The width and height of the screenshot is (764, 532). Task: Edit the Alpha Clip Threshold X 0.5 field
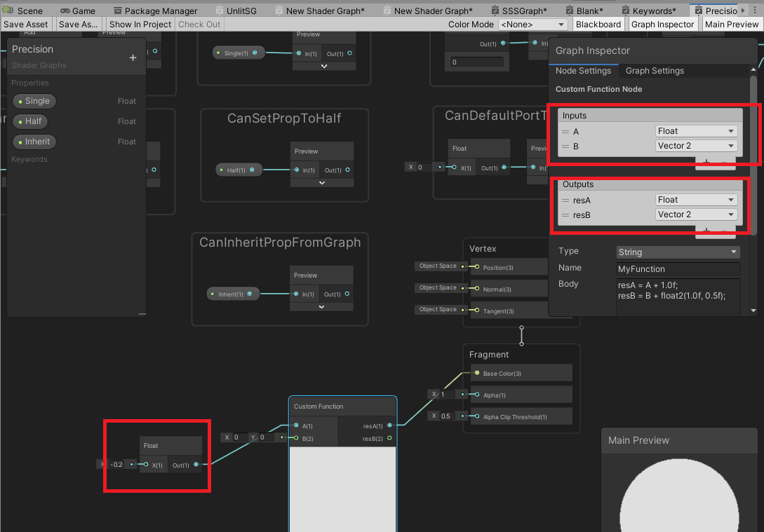pyautogui.click(x=448, y=416)
